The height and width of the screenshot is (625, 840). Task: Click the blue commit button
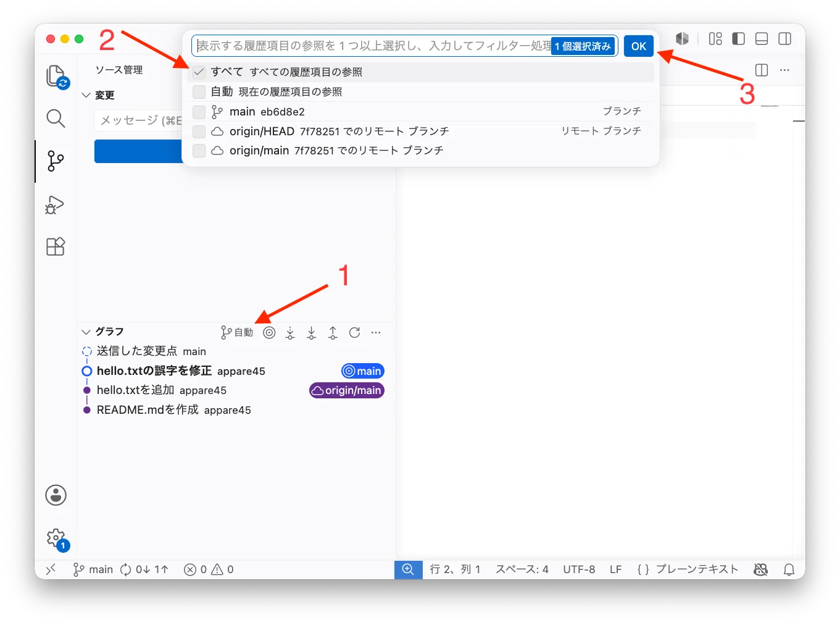(x=138, y=151)
